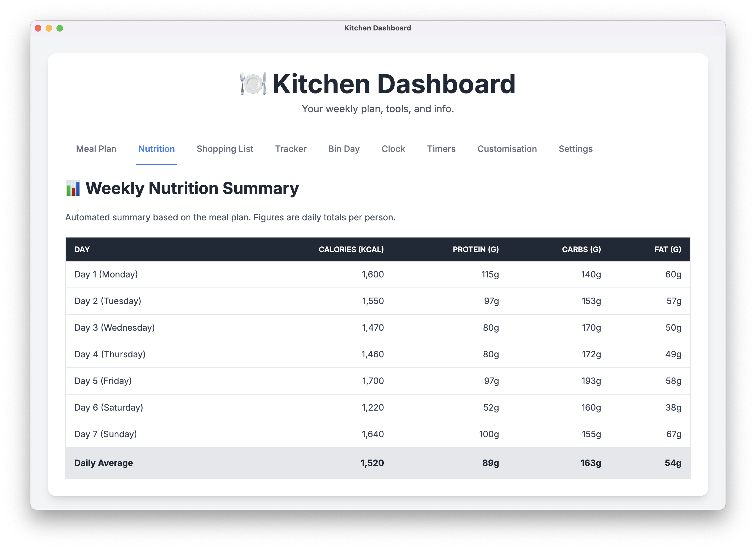Click the FAT (G) column header
This screenshot has width=756, height=550.
[x=668, y=249]
